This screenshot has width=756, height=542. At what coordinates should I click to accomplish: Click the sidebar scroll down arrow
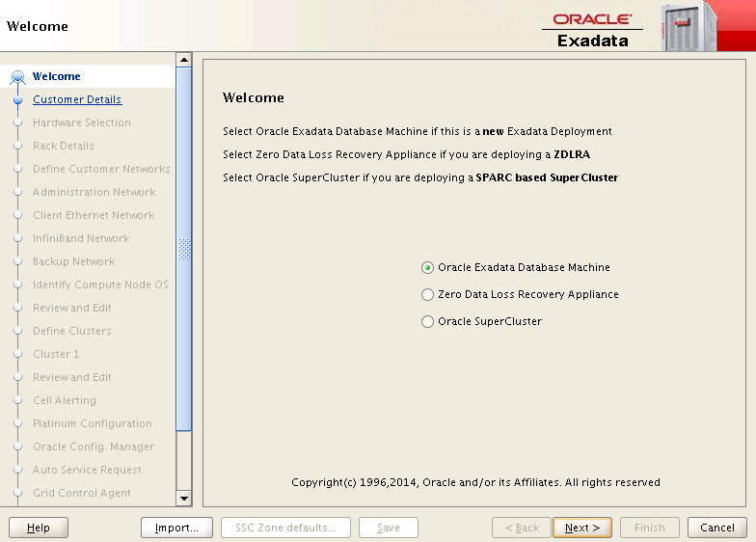183,499
